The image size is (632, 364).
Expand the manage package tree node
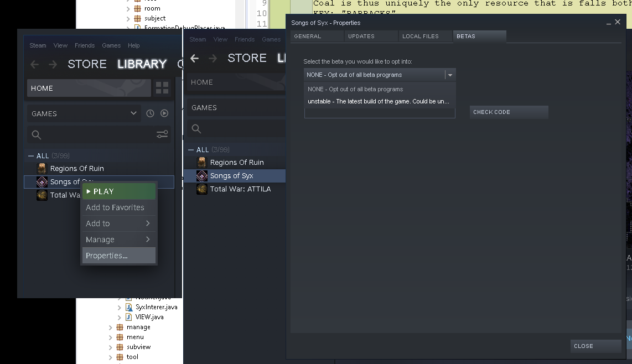111,327
